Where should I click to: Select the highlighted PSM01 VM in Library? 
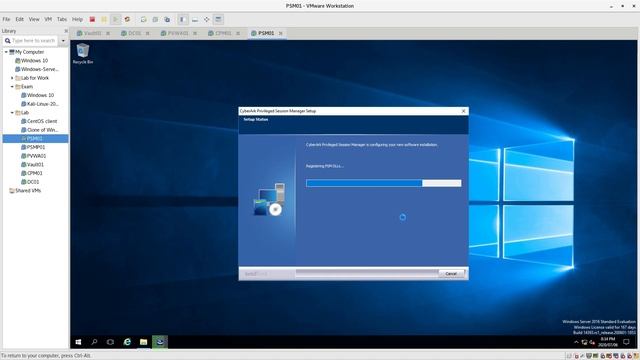coord(36,139)
